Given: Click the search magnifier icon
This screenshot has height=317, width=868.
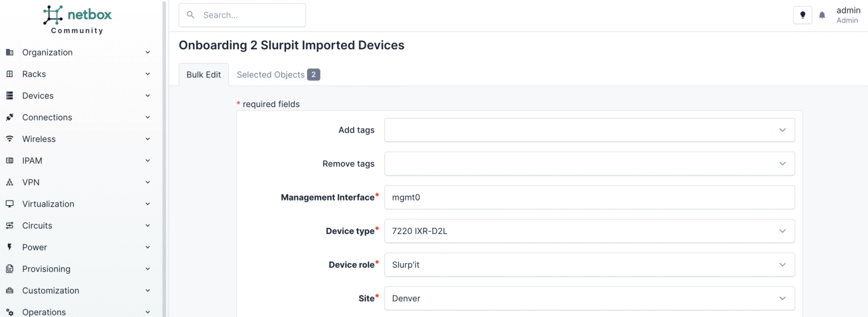Looking at the screenshot, I should [x=190, y=15].
